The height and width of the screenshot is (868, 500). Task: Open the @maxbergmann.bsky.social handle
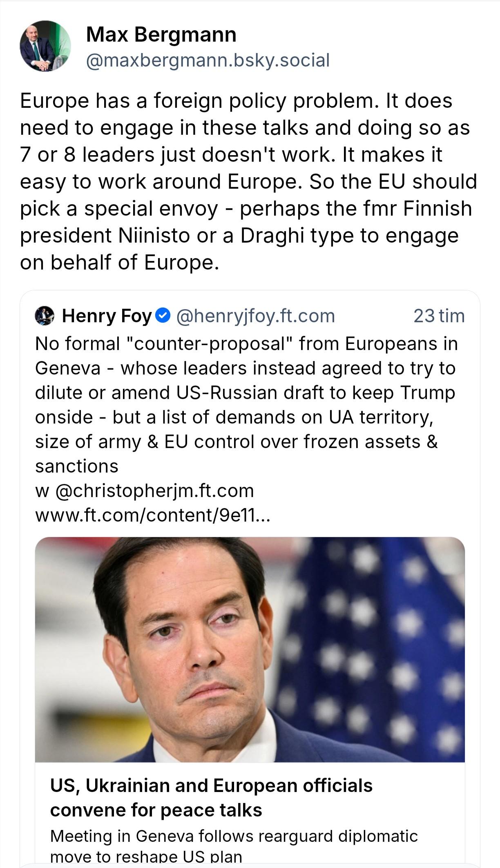click(208, 60)
